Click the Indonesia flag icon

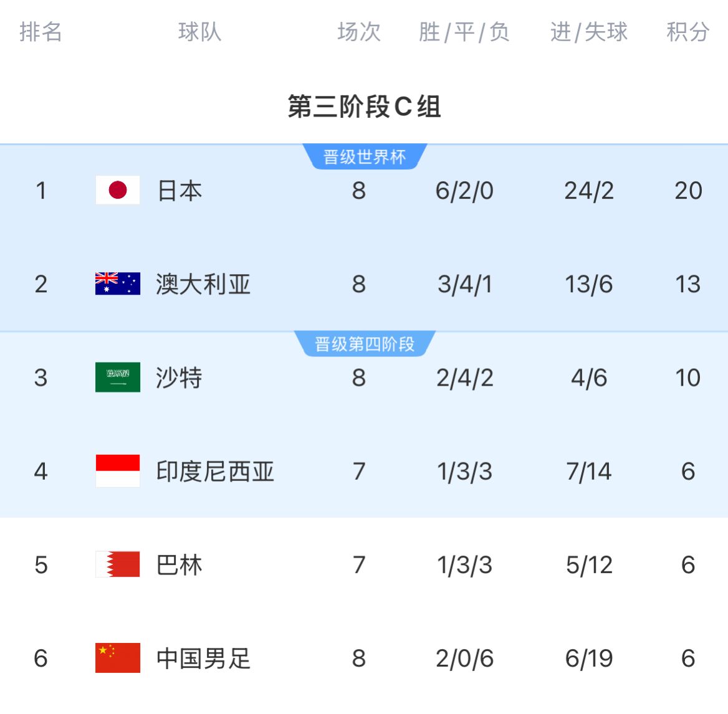click(x=118, y=471)
